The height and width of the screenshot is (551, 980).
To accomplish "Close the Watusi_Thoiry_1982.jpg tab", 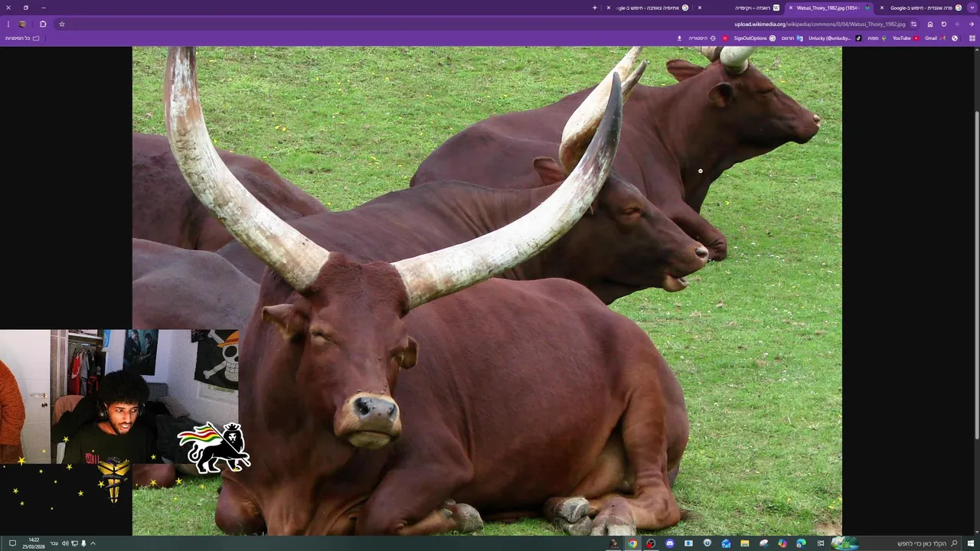I will pos(791,8).
